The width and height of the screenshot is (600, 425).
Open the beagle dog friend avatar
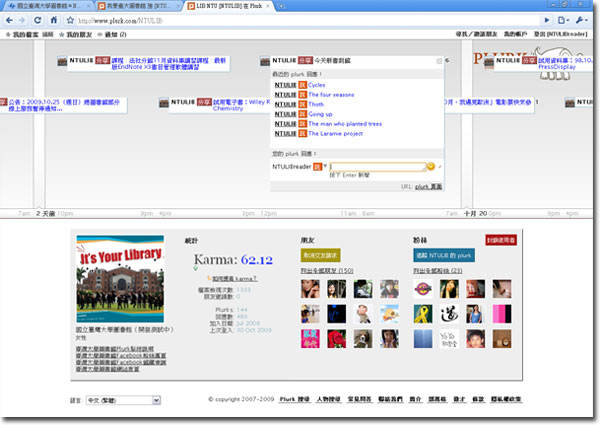(363, 339)
